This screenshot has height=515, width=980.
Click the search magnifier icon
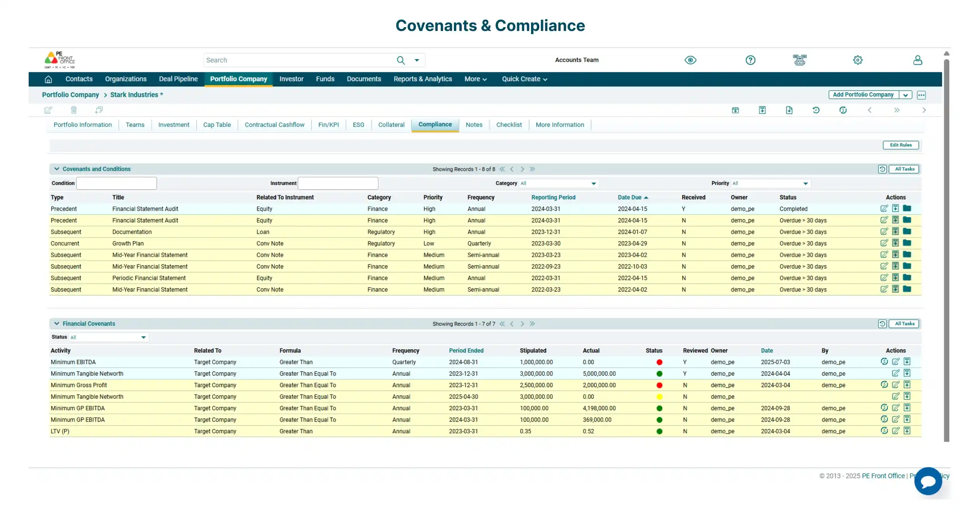click(x=401, y=60)
